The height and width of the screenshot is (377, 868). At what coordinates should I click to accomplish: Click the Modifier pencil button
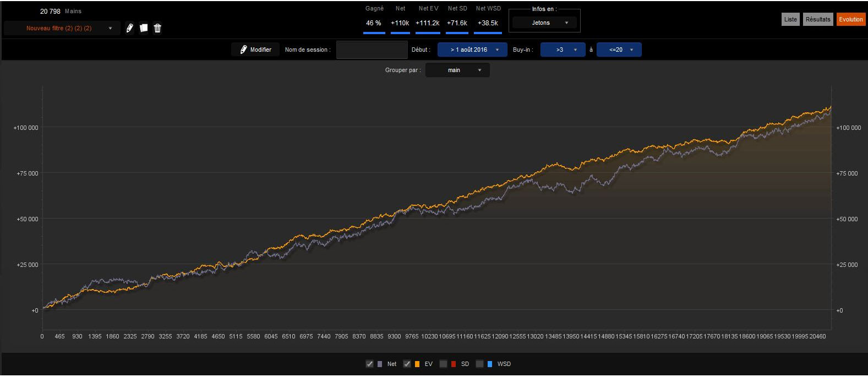pos(255,50)
